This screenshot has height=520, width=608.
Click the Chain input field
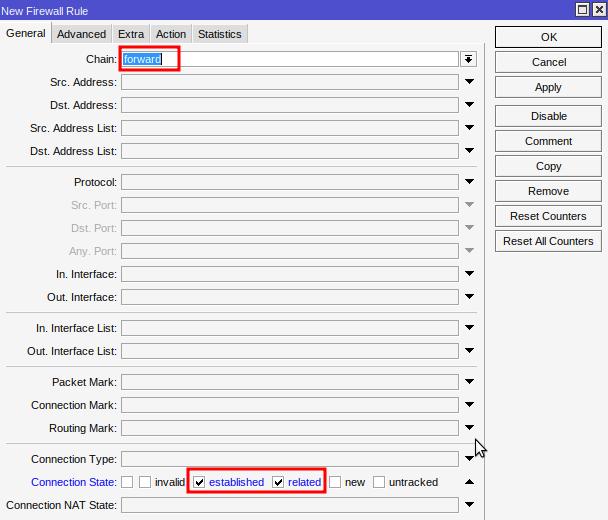click(290, 59)
